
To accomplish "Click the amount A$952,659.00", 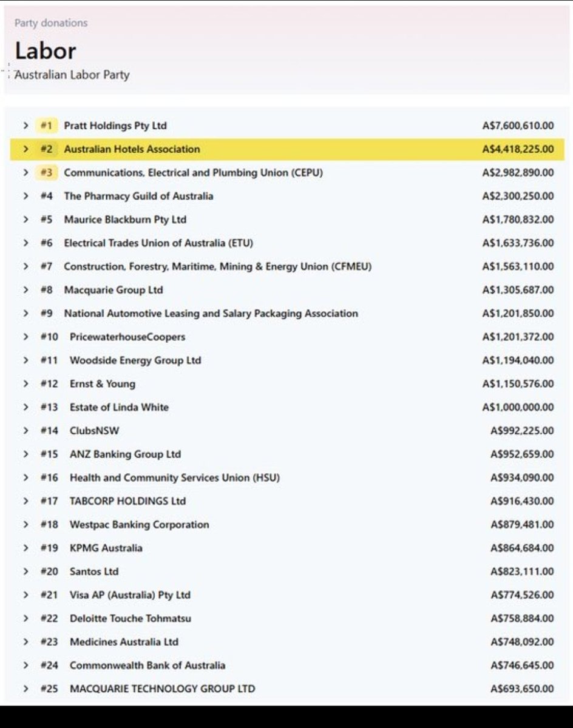I will [522, 454].
